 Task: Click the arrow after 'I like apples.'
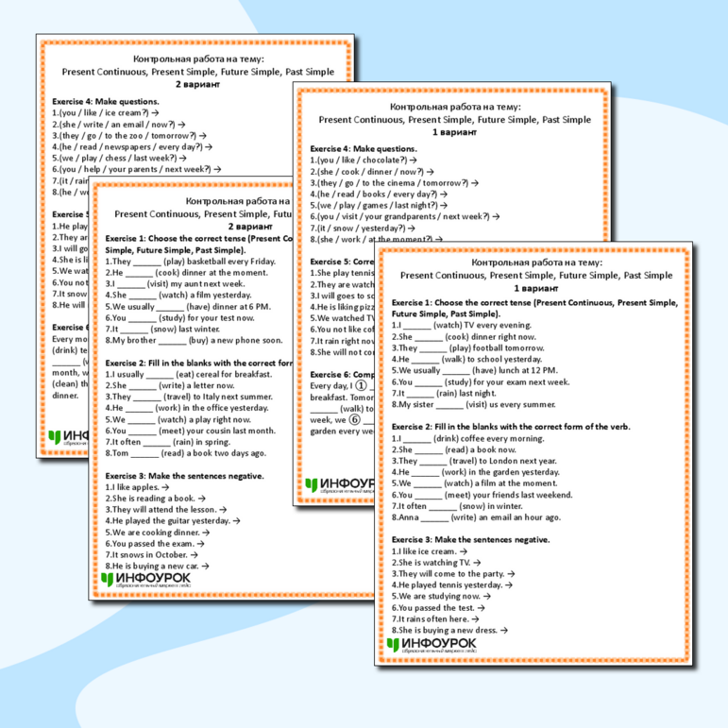click(x=165, y=487)
